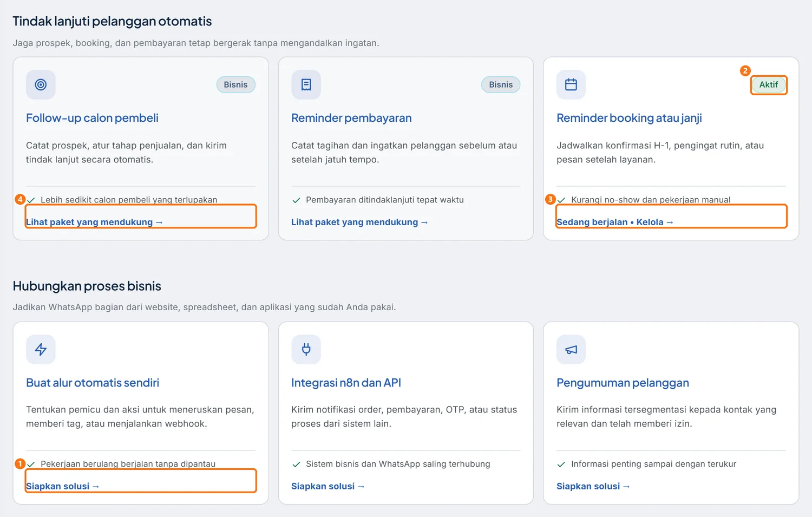Click text 'Sistem bisnis dan WhatsApp saling terhubung'
812x517 pixels.
coord(398,464)
